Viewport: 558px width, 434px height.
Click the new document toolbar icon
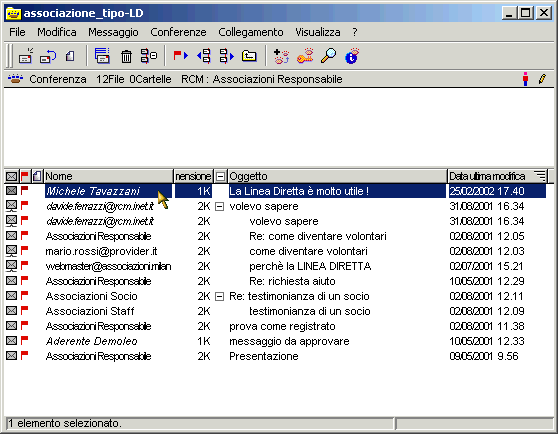(70, 56)
